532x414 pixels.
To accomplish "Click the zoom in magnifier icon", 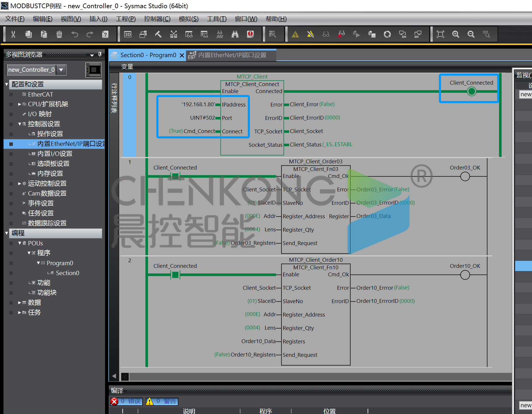I will click(456, 34).
